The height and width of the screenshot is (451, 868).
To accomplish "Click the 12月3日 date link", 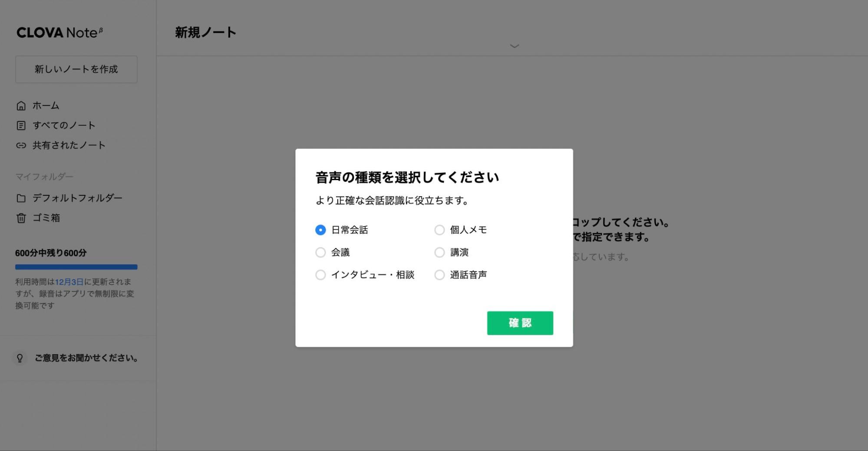I will (x=69, y=282).
